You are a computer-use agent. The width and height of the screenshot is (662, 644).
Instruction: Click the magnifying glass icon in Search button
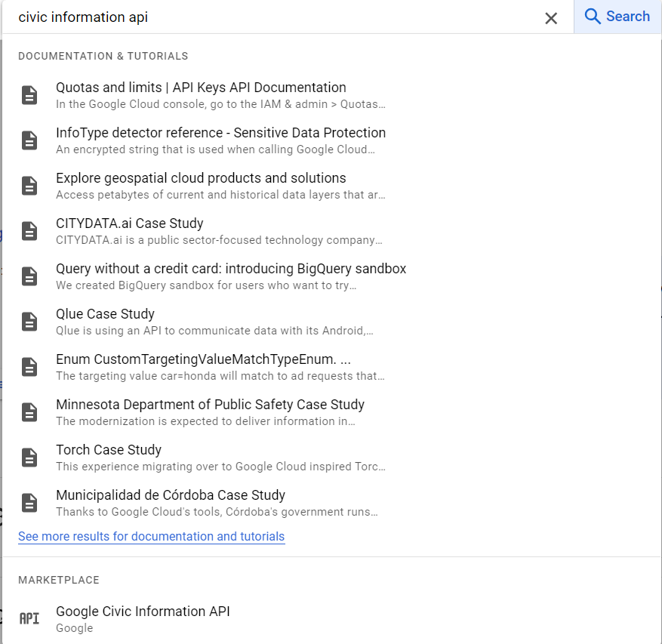[593, 17]
